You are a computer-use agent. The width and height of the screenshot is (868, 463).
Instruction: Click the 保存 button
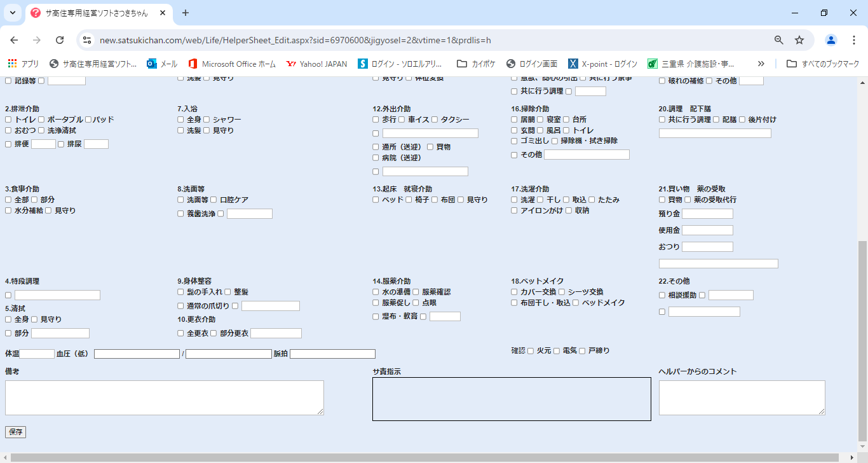point(15,432)
